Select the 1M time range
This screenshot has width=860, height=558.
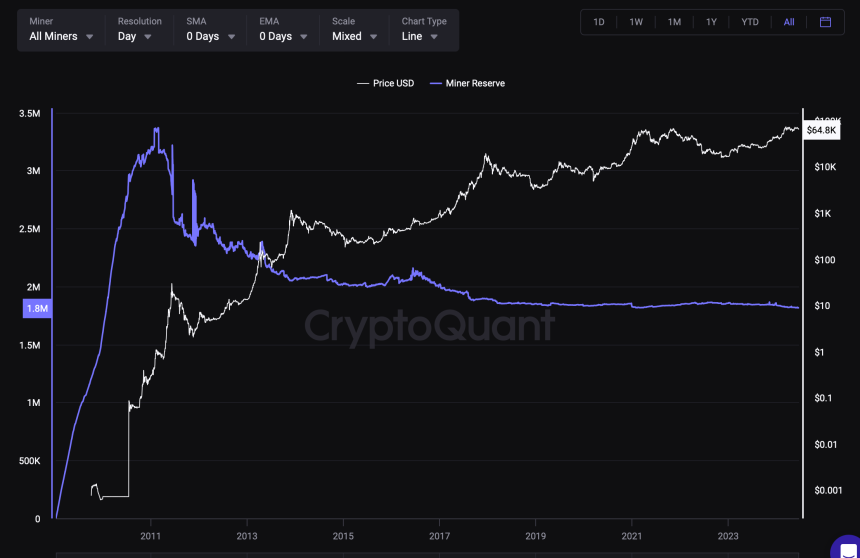674,22
